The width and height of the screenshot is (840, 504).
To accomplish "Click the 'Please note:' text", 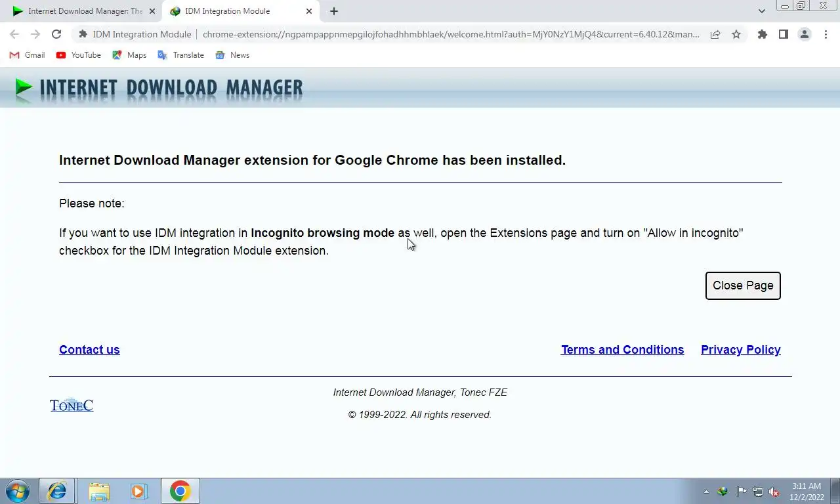I will [x=92, y=203].
